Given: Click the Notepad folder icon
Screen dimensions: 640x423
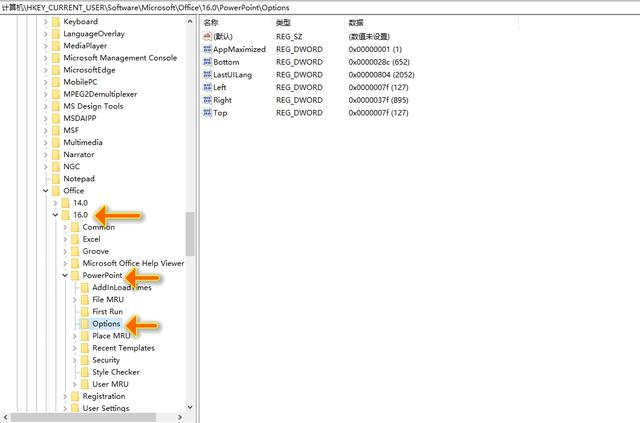Looking at the screenshot, I should tap(56, 179).
